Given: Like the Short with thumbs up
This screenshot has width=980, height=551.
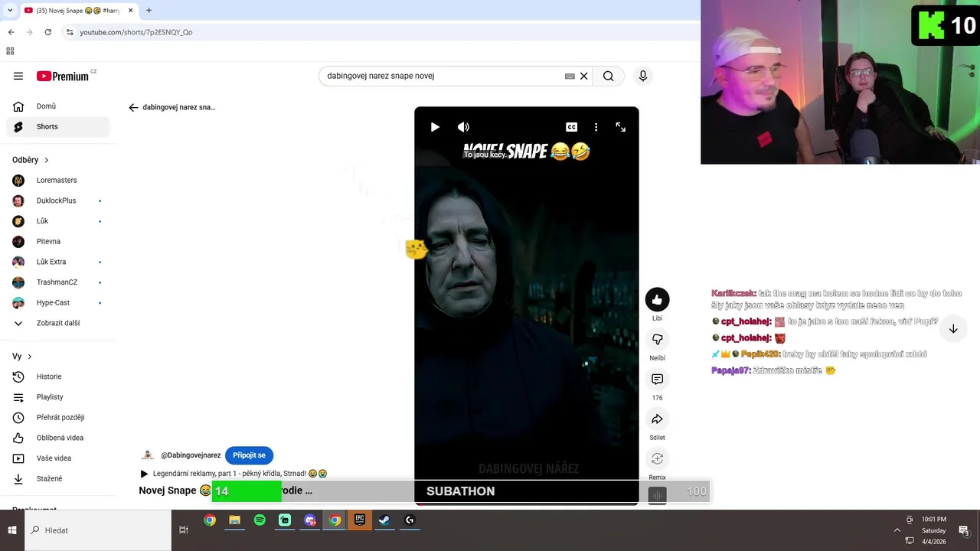Looking at the screenshot, I should point(657,300).
